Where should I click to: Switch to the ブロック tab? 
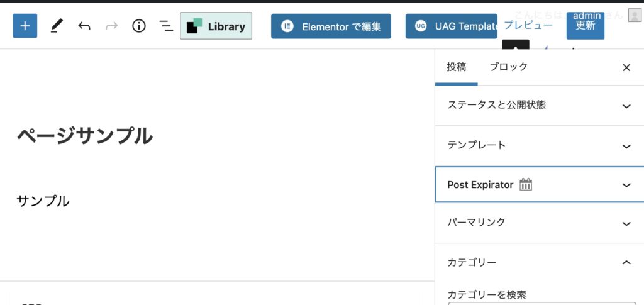508,67
